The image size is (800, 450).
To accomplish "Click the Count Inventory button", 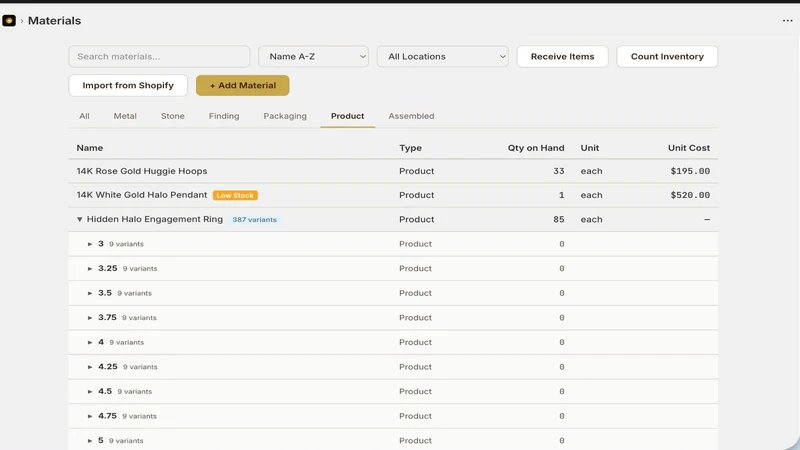I will click(x=667, y=57).
